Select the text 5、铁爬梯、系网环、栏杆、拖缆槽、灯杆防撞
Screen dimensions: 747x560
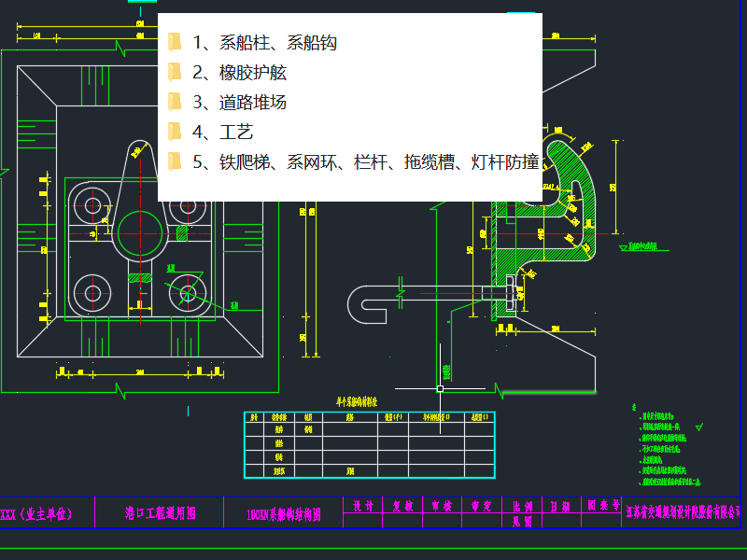click(366, 161)
